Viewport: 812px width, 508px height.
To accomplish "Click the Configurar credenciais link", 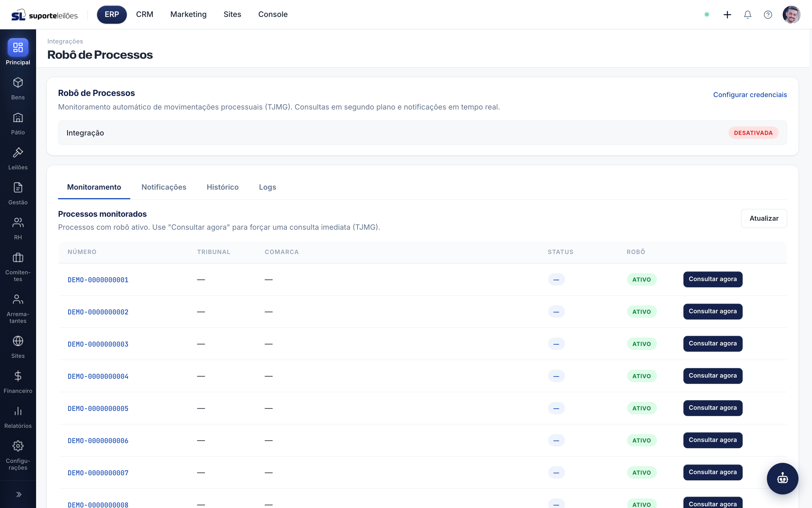I will [750, 95].
